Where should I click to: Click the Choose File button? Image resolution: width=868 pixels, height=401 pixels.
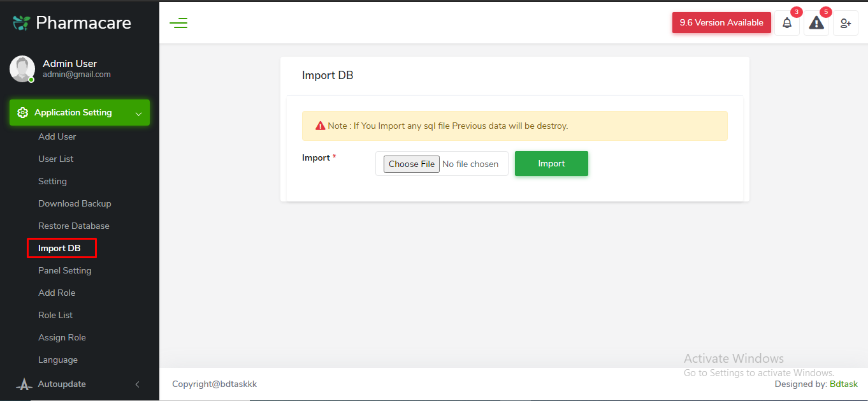pos(411,163)
